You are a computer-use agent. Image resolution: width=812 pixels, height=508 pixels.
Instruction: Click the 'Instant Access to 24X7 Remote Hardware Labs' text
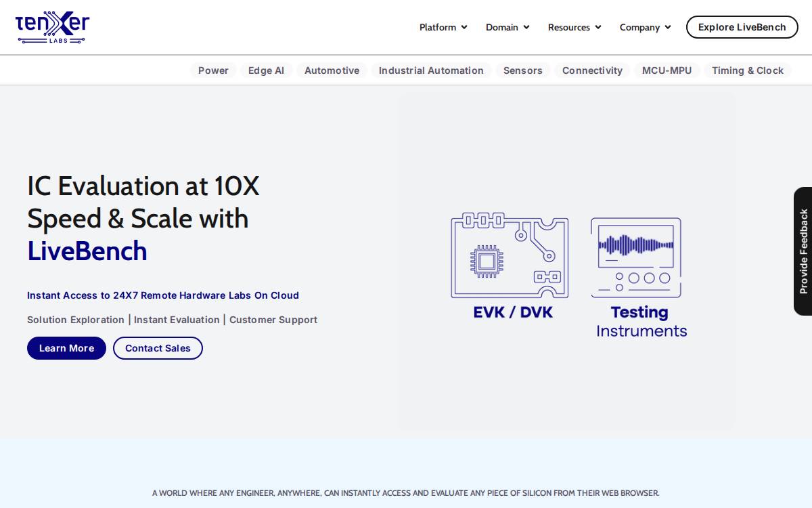coord(163,295)
